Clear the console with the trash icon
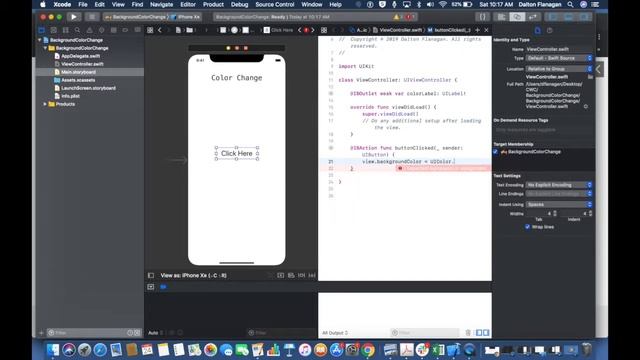The height and width of the screenshot is (360, 640). (x=468, y=333)
